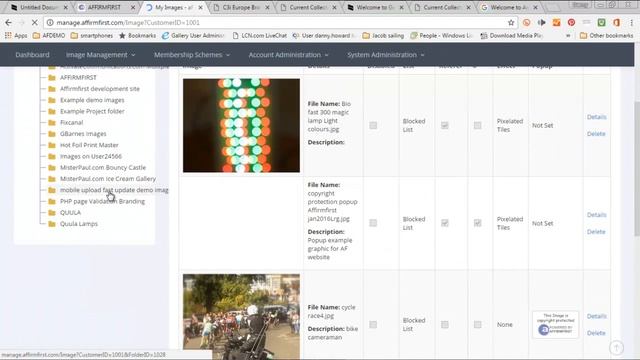Click the copyright protected popup preview image
Viewport: 640px width, 360px height.
click(556, 324)
